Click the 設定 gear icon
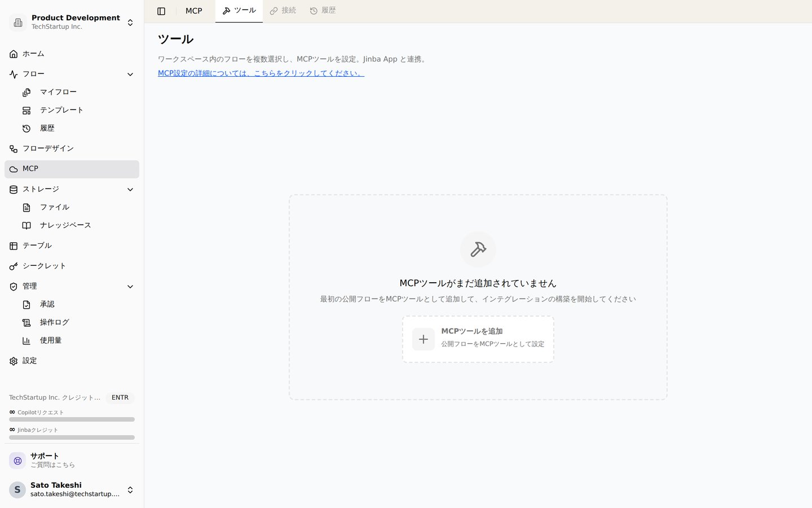The width and height of the screenshot is (812, 508). [14, 361]
